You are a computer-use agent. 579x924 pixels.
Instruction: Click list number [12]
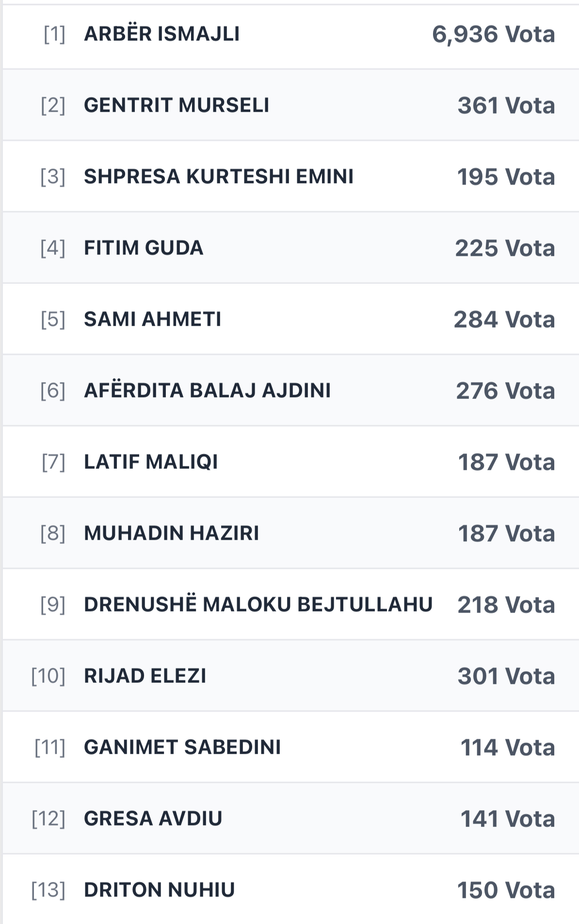[48, 819]
